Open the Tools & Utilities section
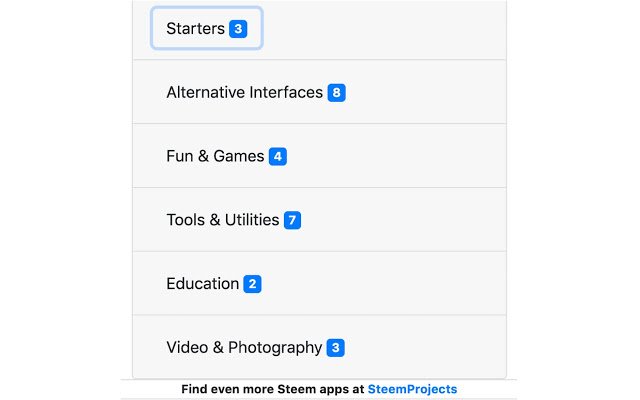The width and height of the screenshot is (640, 400). click(222, 220)
